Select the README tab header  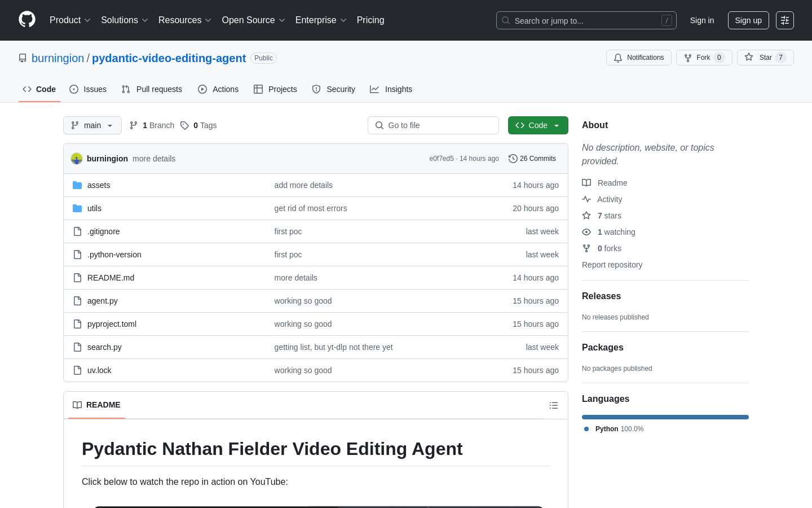(x=96, y=405)
